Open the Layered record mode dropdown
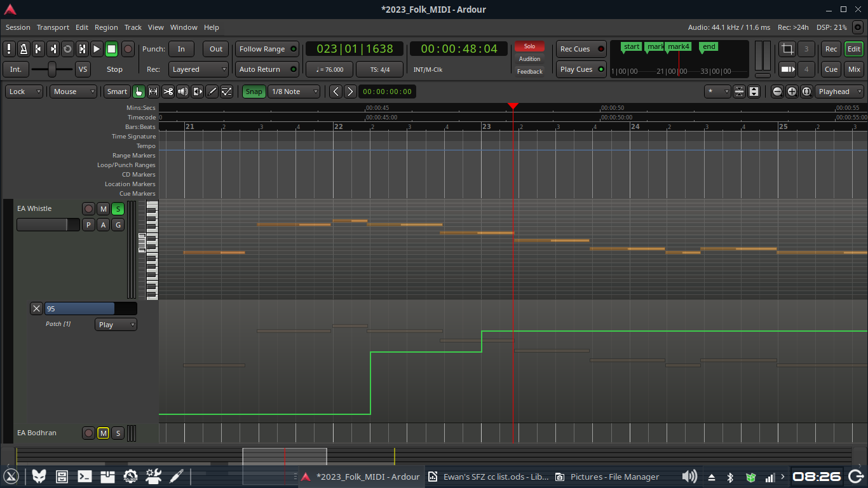868x488 pixels. point(198,69)
